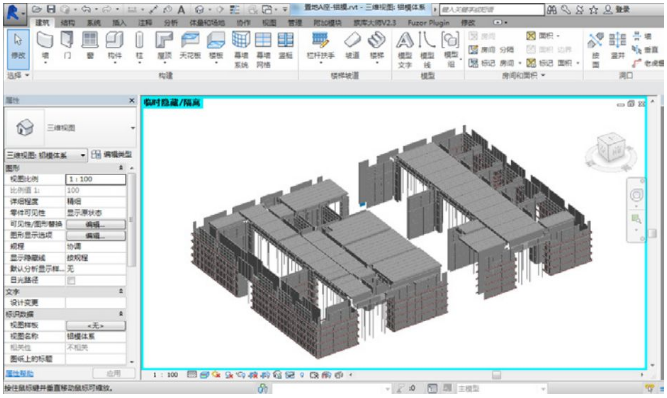Screen dimensions: 667x398
Task: Open the 三维视图 type selector dropdown
Action: 133,128
